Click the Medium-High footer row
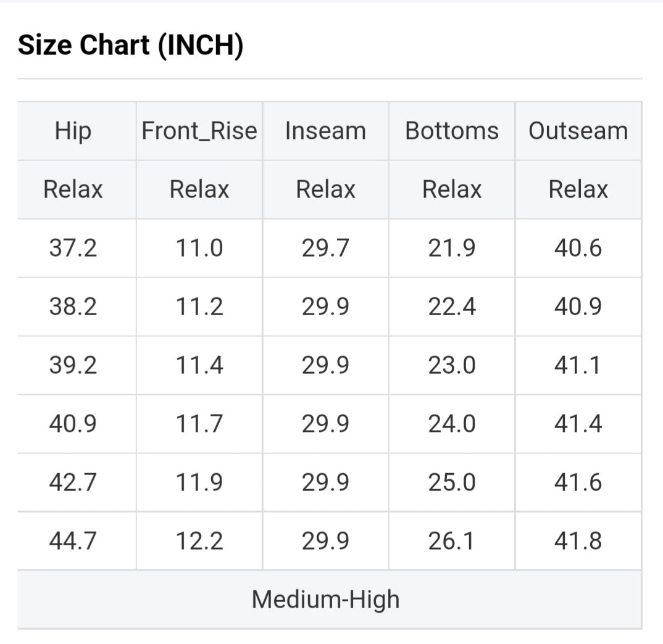 [x=325, y=600]
